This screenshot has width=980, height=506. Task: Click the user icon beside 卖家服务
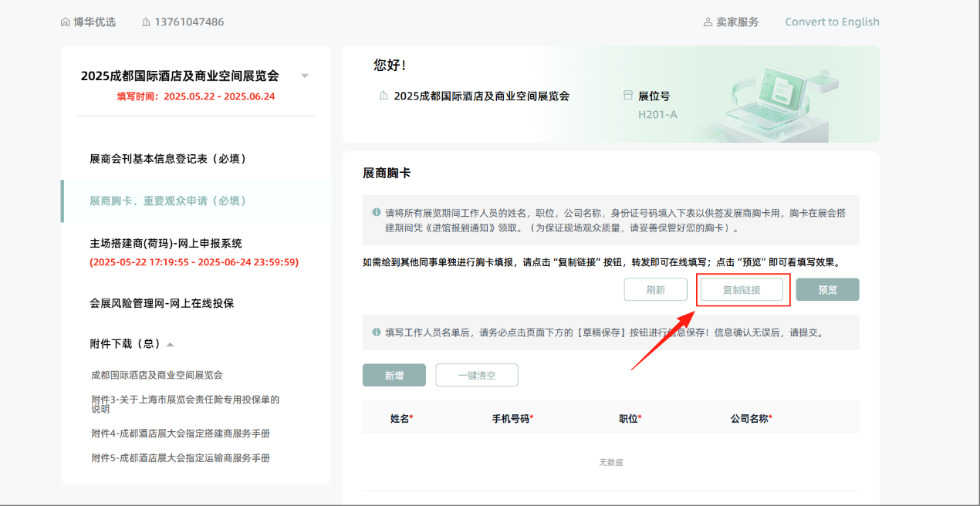point(708,22)
